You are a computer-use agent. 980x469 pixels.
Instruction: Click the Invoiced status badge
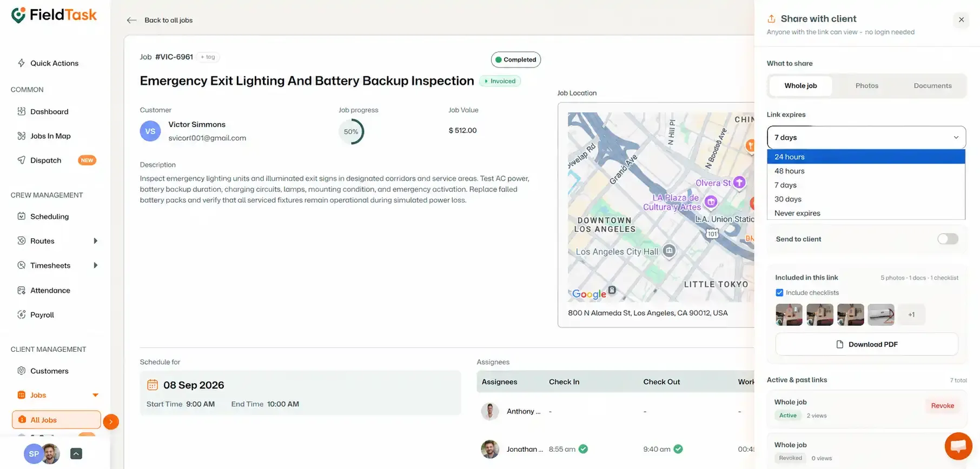pyautogui.click(x=500, y=81)
